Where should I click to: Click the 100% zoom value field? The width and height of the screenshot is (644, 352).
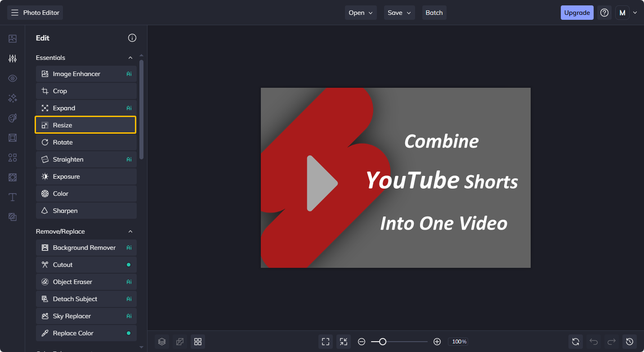point(458,342)
